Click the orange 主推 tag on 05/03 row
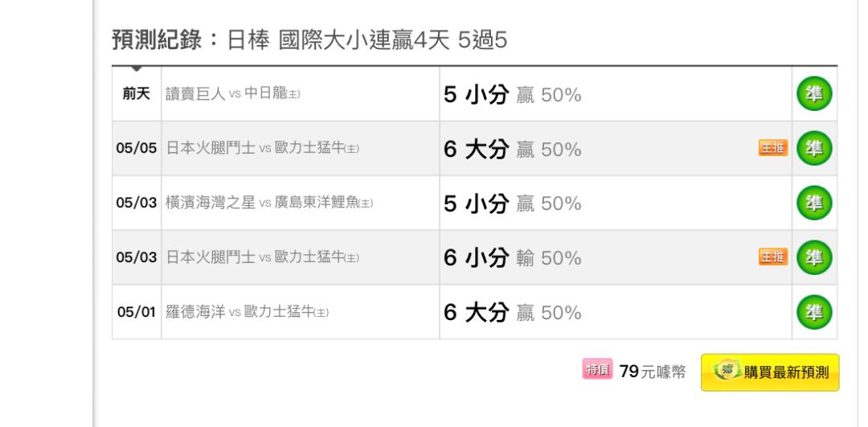 [773, 257]
